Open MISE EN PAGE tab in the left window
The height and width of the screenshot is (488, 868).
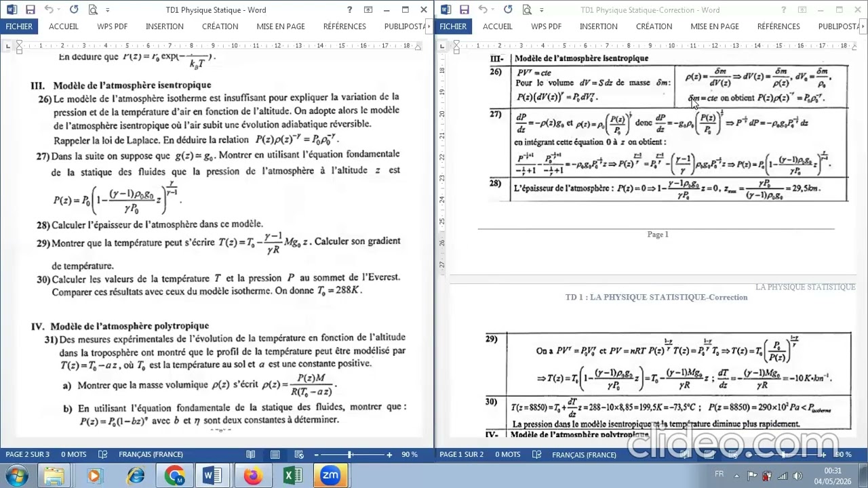click(281, 26)
